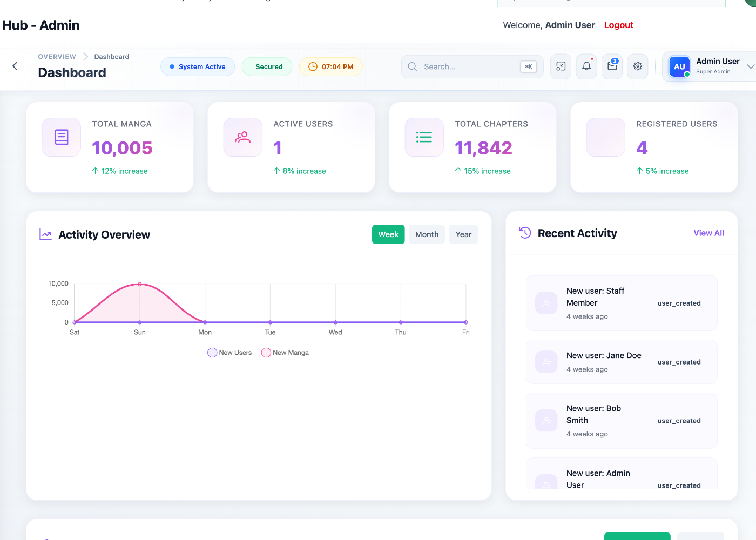Click the Active Users people icon
756x540 pixels.
click(243, 137)
